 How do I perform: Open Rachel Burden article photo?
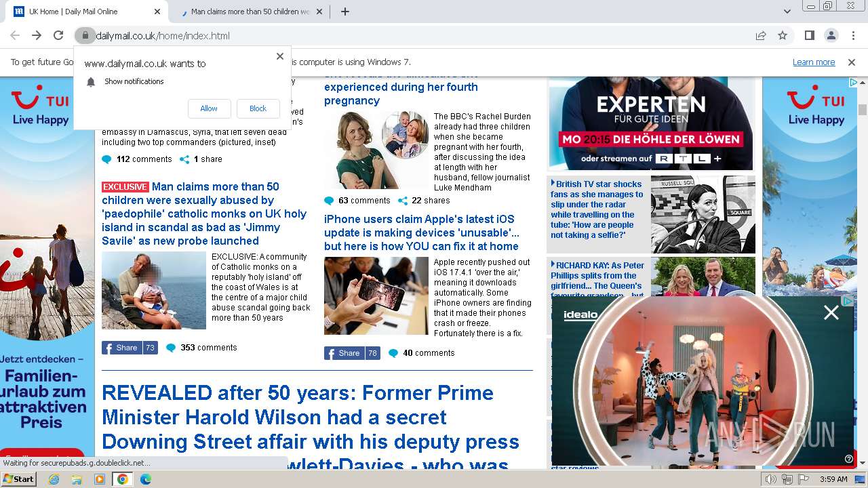coord(376,150)
